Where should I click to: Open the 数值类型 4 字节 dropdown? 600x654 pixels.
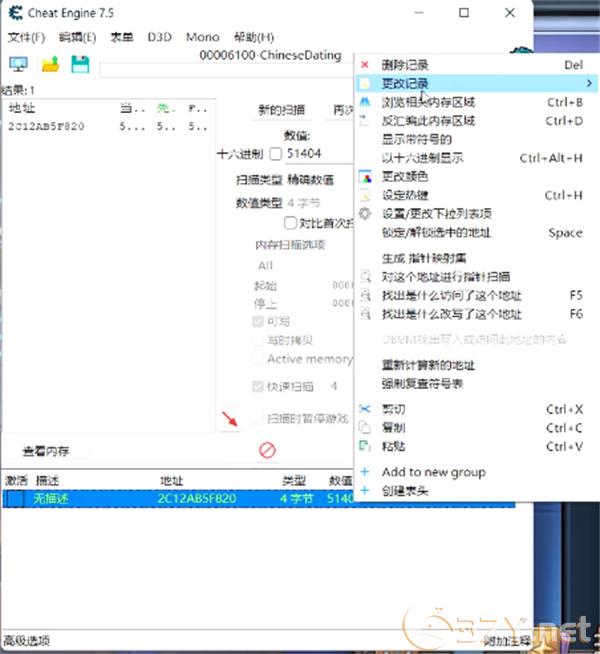pyautogui.click(x=320, y=203)
